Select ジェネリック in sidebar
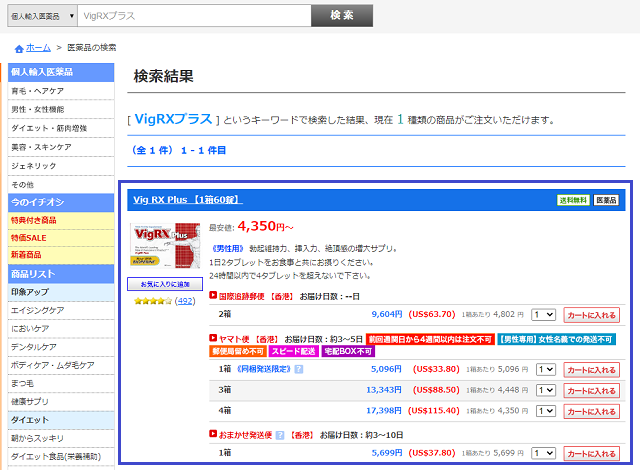This screenshot has height=470, width=640. point(61,166)
